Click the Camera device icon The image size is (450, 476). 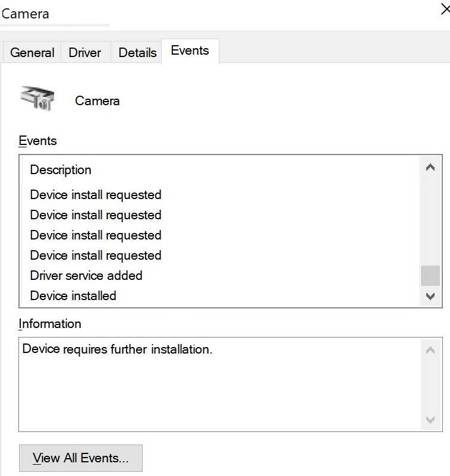pyautogui.click(x=37, y=98)
